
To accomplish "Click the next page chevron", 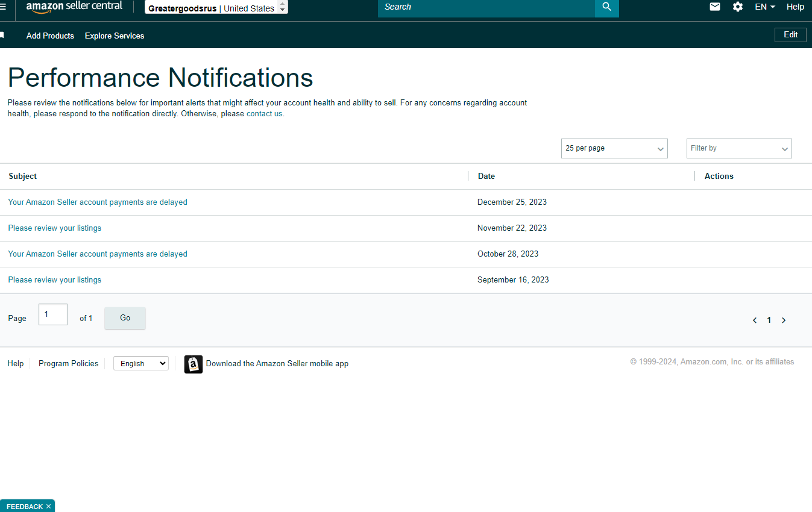I will (784, 320).
